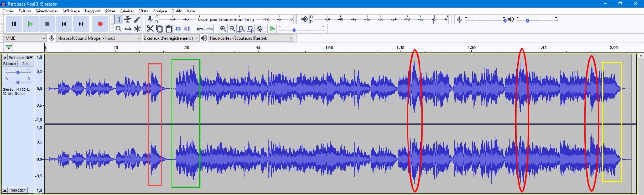The image size is (644, 195).
Task: Open the Effets menu
Action: point(144,11)
